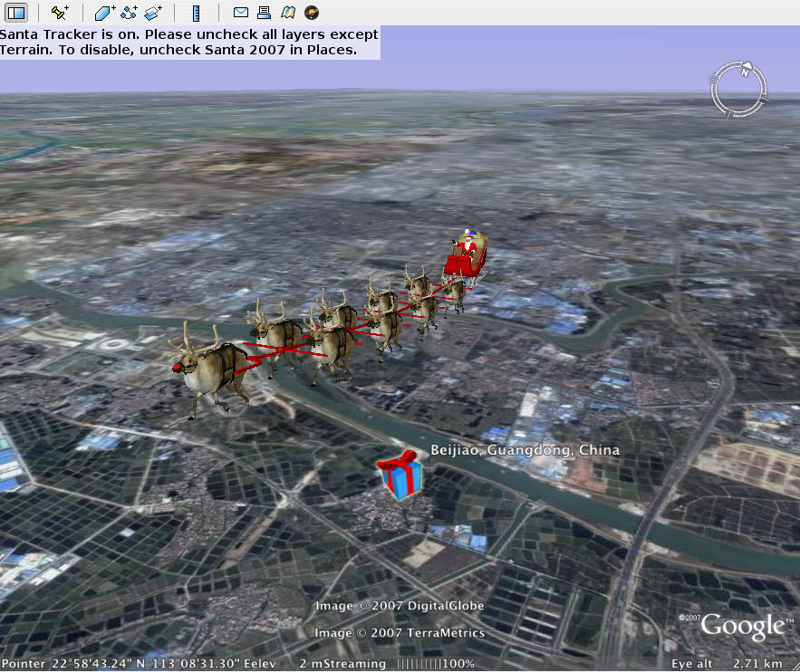
Task: Click Santa in his red sleigh
Action: pyautogui.click(x=467, y=252)
